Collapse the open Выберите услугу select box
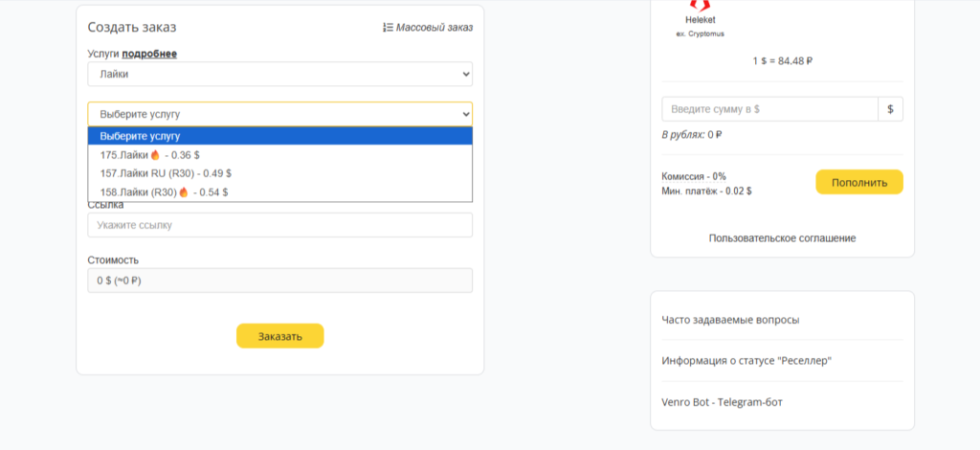Screen dimensions: 980x450 pyautogui.click(x=279, y=114)
